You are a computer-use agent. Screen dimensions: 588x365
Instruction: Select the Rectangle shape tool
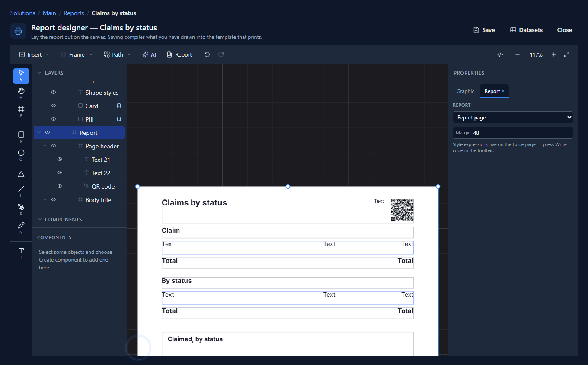pos(21,137)
